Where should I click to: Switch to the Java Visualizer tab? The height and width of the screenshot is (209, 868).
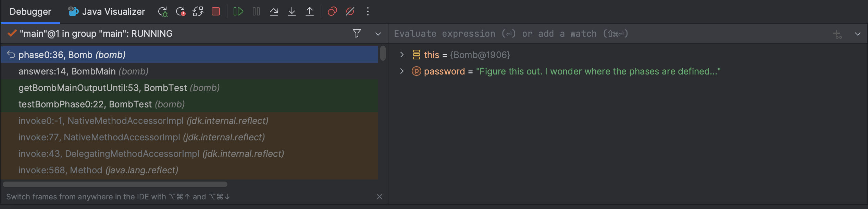[x=106, y=11]
